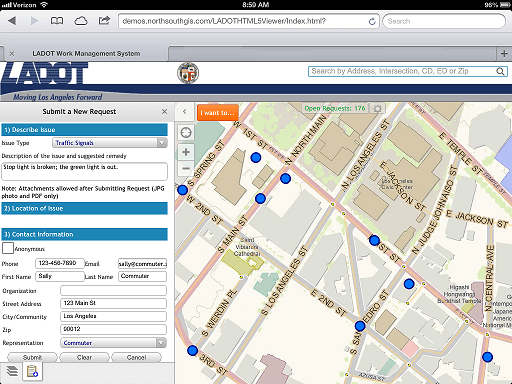This screenshot has width=512, height=384.
Task: Click the First Name field
Action: 59,276
